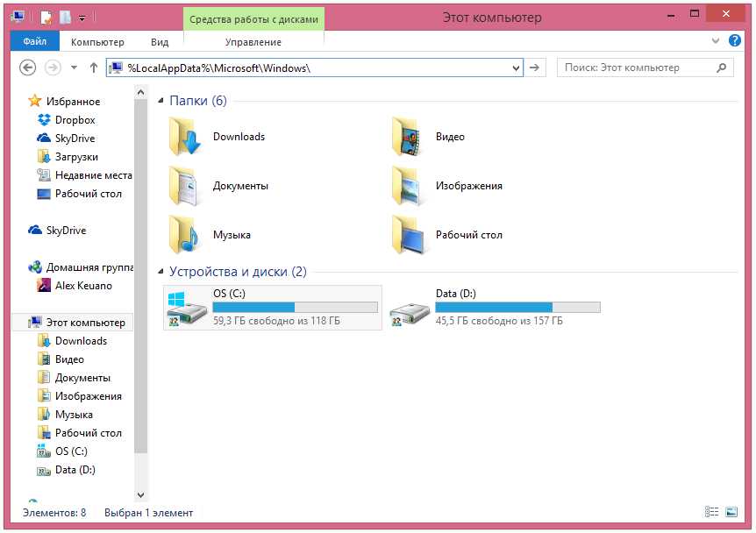Switch to details view icon in status bar
This screenshot has width=756, height=533.
tap(711, 512)
